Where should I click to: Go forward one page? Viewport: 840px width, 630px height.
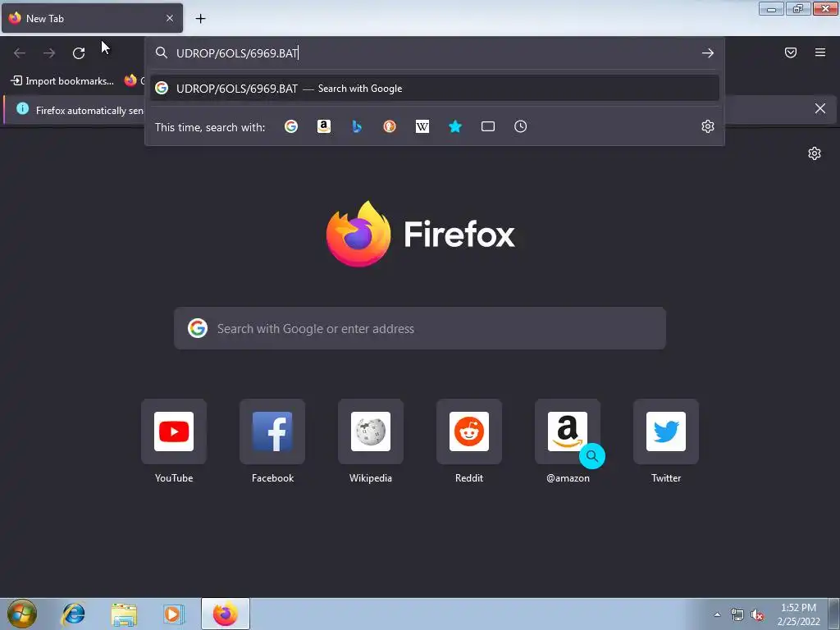(49, 53)
